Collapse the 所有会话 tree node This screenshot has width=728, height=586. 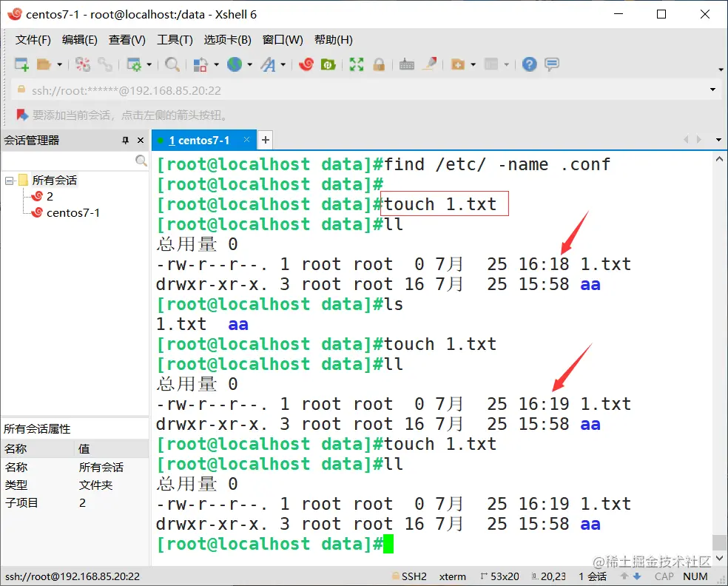[x=9, y=181]
